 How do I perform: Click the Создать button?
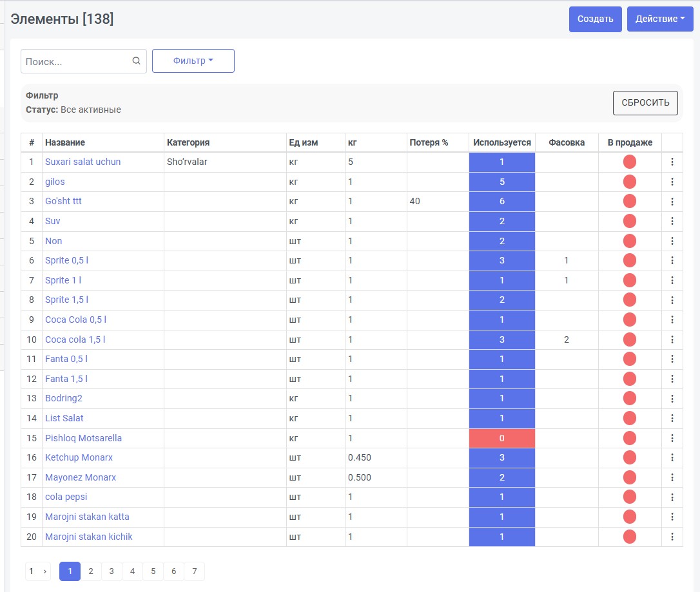[x=595, y=19]
